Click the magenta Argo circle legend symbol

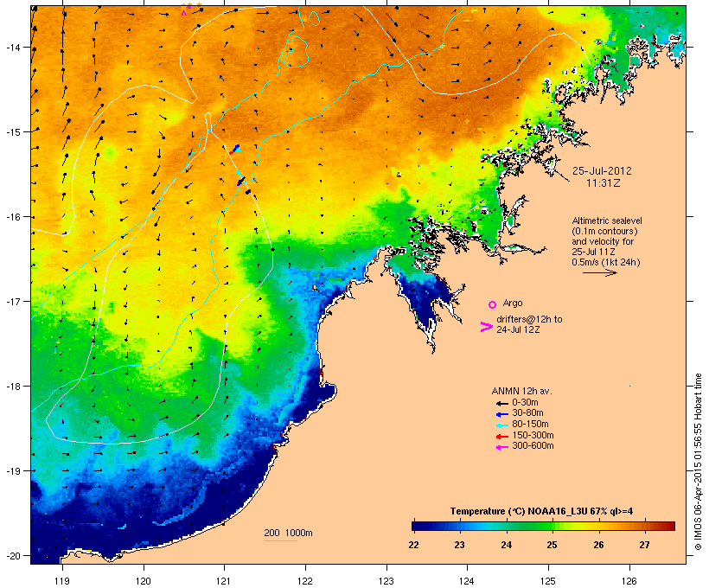coord(493,304)
